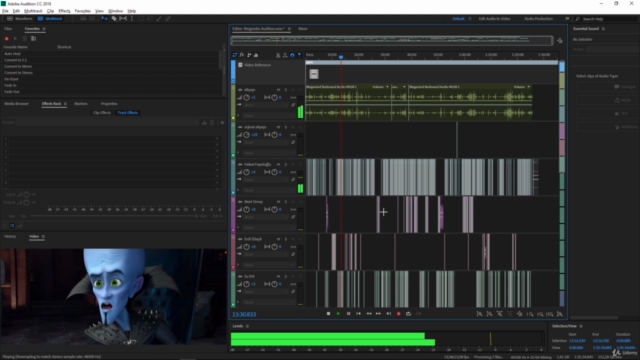The width and height of the screenshot is (640, 360).
Task: Click the Zoom Out (Amplitude) icon
Action: [489, 314]
